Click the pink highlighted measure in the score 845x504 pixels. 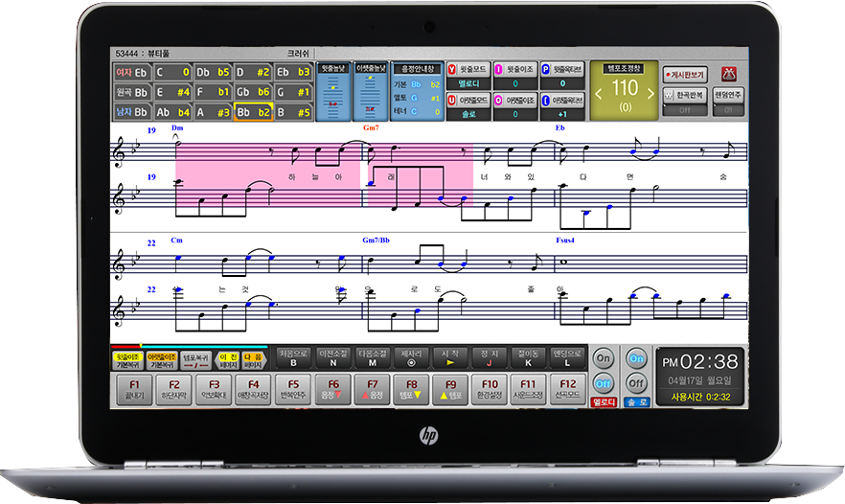(x=268, y=171)
